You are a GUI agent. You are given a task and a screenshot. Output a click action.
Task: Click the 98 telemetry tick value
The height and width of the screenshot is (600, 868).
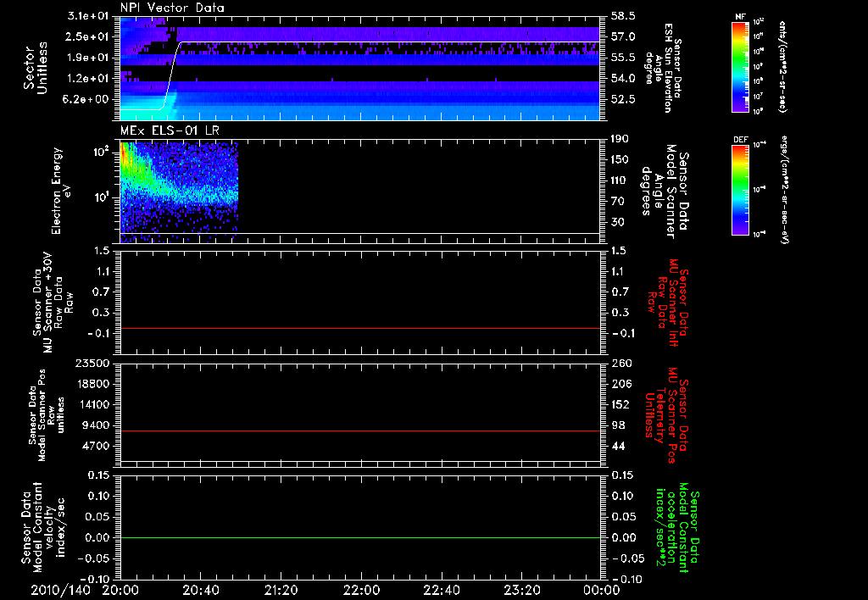pyautogui.click(x=618, y=425)
